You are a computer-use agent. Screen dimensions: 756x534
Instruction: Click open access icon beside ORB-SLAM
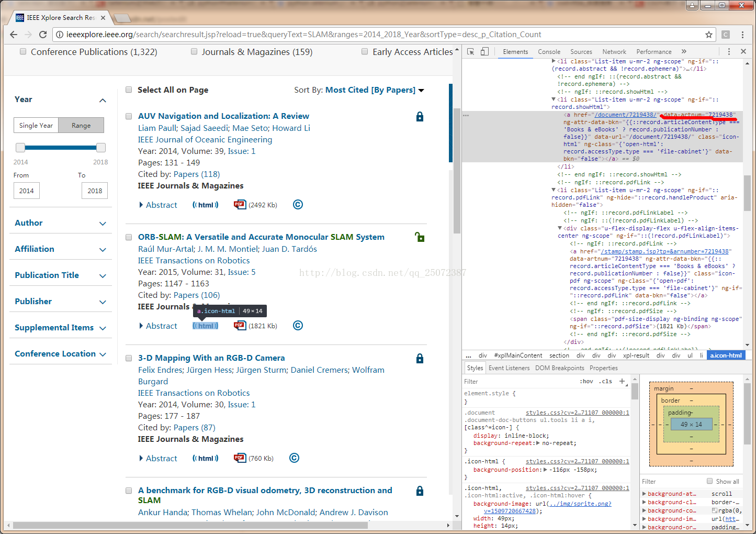coord(420,237)
